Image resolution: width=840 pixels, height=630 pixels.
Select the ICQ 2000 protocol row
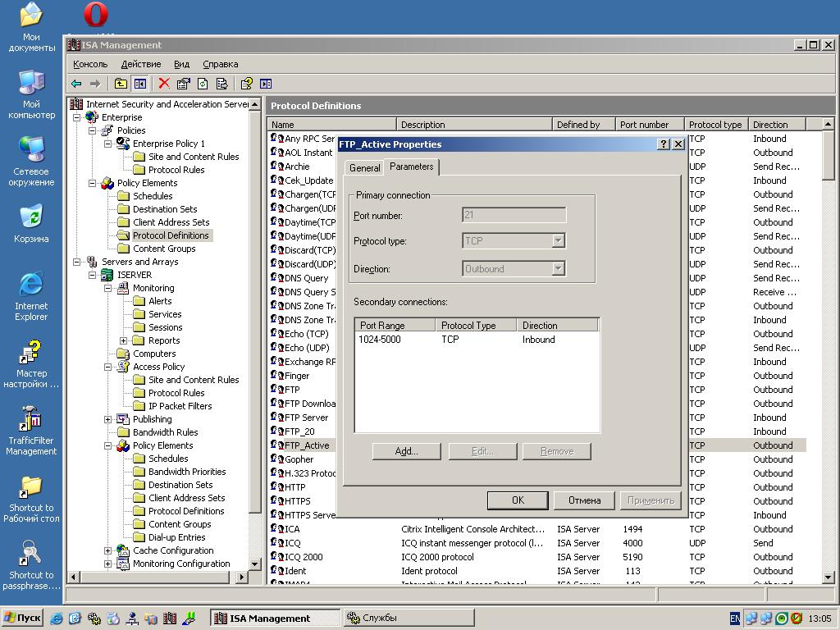tap(536, 557)
